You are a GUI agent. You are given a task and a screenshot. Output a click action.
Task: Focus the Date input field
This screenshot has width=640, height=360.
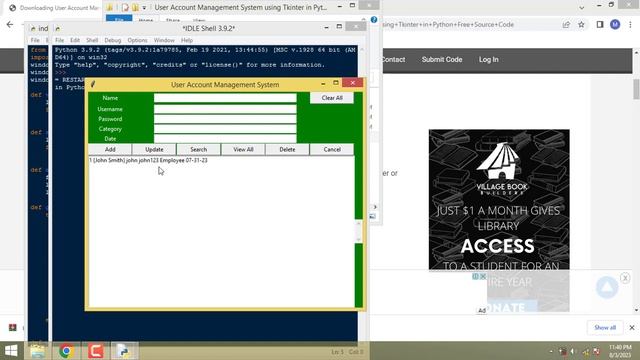[x=225, y=138]
